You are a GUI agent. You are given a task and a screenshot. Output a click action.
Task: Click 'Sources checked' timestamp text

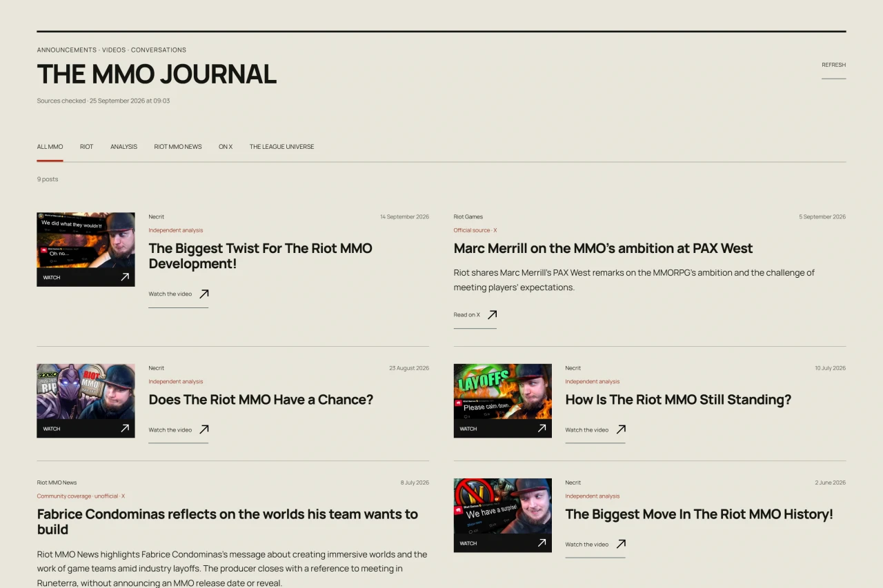click(103, 101)
